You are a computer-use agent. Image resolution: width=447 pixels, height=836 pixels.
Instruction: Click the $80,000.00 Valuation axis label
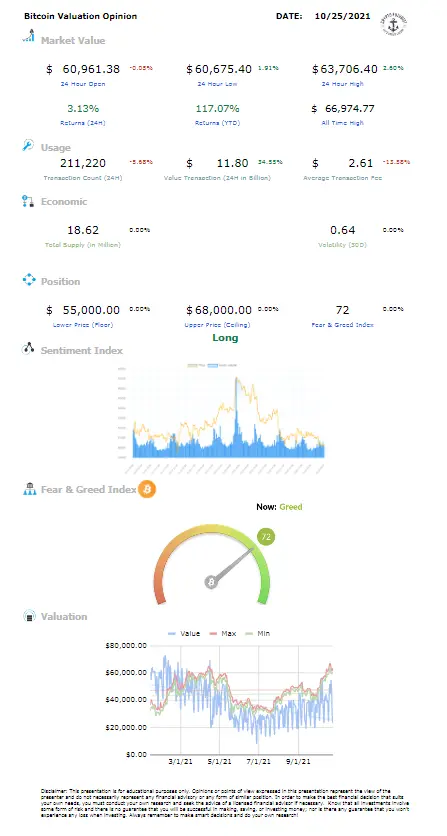coord(126,646)
